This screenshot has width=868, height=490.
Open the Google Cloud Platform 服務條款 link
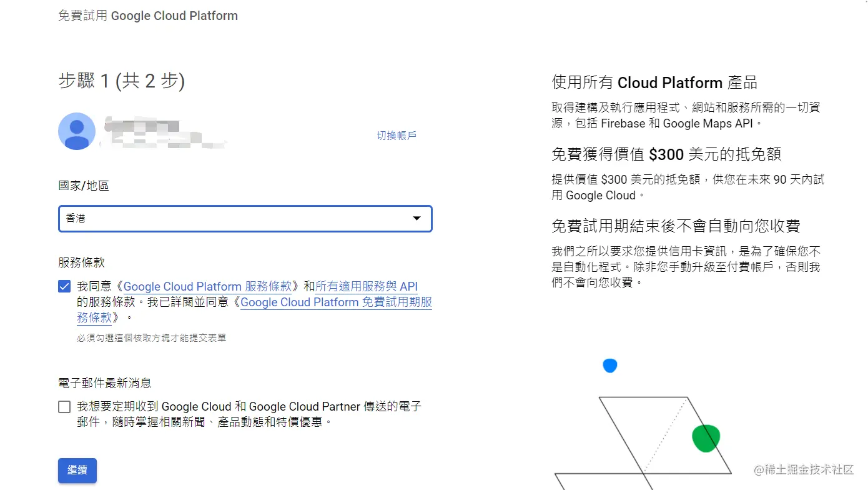tap(208, 287)
